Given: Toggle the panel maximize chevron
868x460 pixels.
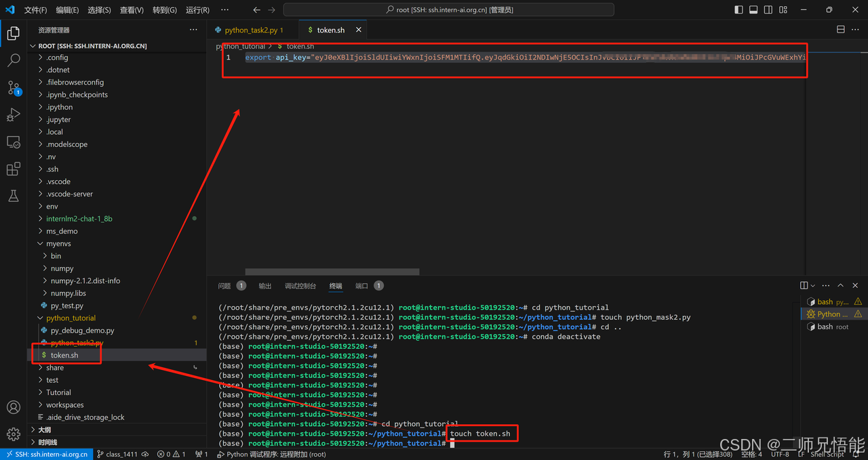Looking at the screenshot, I should click(840, 285).
